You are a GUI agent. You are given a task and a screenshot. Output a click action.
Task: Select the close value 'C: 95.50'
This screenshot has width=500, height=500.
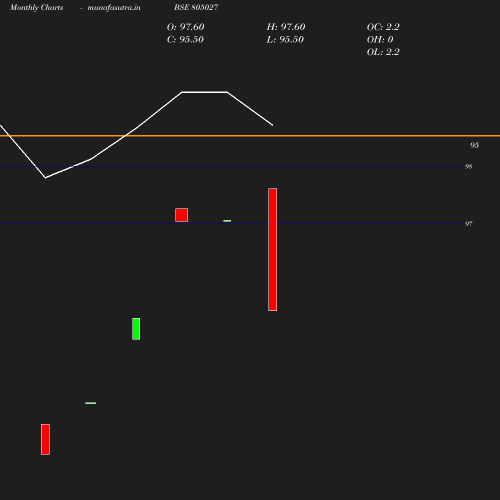coord(185,39)
